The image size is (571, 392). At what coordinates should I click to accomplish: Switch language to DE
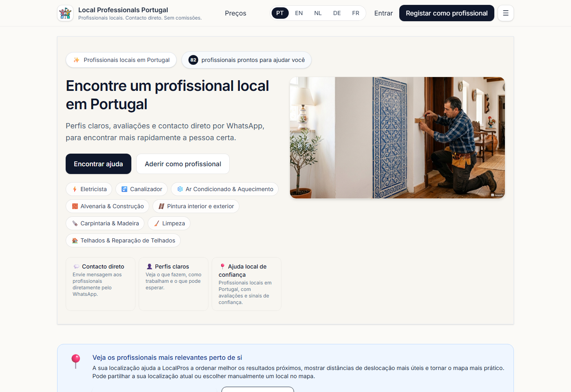[x=337, y=13]
